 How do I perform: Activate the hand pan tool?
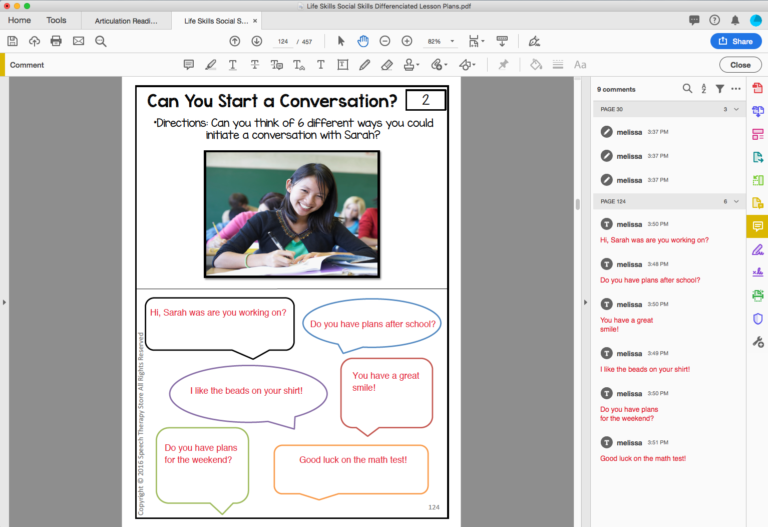[x=363, y=41]
